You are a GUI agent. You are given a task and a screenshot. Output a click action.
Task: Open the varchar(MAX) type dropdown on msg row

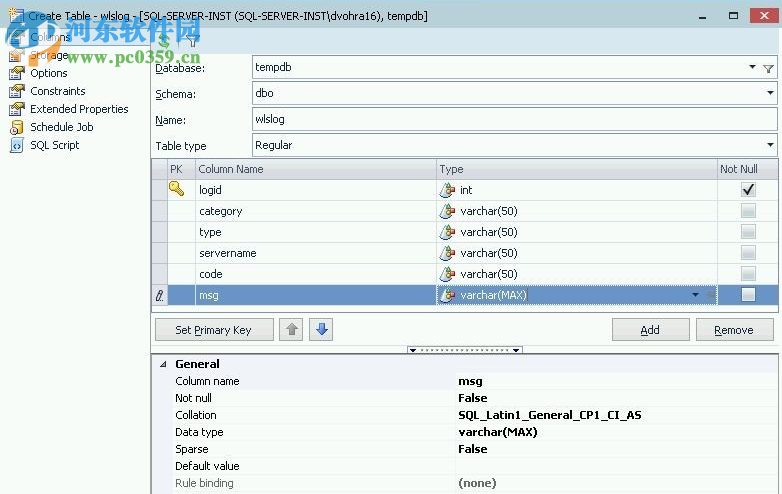pyautogui.click(x=695, y=295)
